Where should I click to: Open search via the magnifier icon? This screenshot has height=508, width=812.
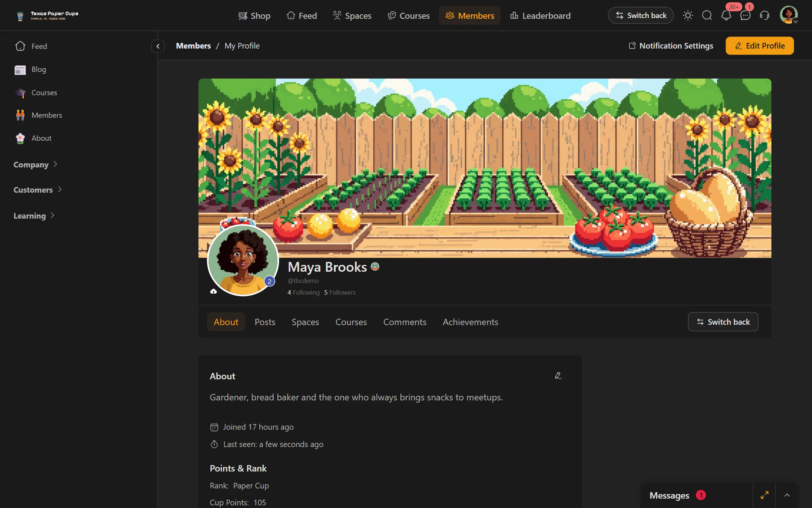[707, 15]
